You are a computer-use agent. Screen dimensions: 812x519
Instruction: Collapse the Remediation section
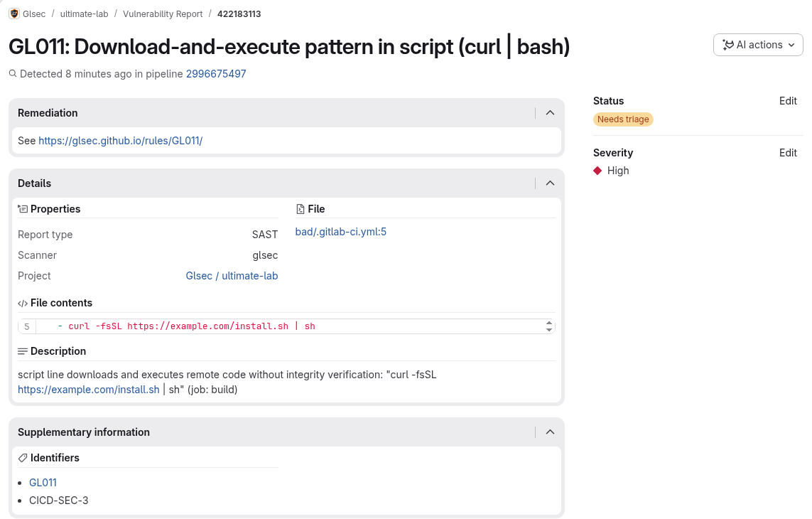click(x=550, y=113)
